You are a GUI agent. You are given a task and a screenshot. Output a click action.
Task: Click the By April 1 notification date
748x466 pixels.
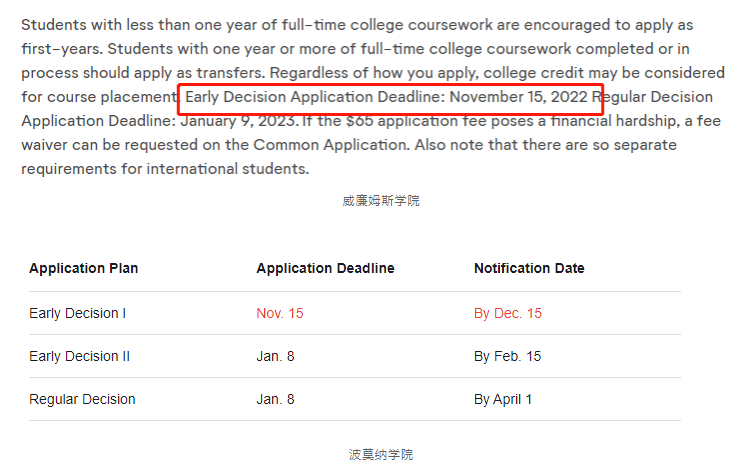tap(503, 399)
